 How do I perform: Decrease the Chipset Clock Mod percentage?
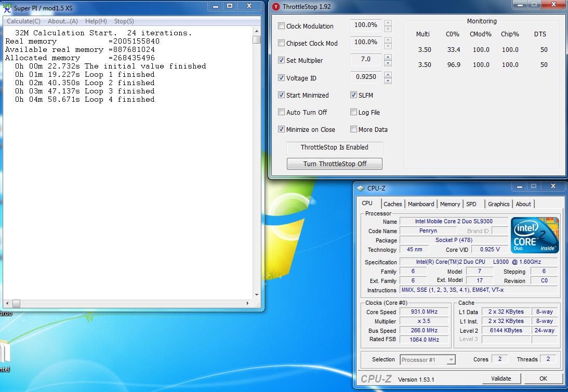pyautogui.click(x=388, y=46)
